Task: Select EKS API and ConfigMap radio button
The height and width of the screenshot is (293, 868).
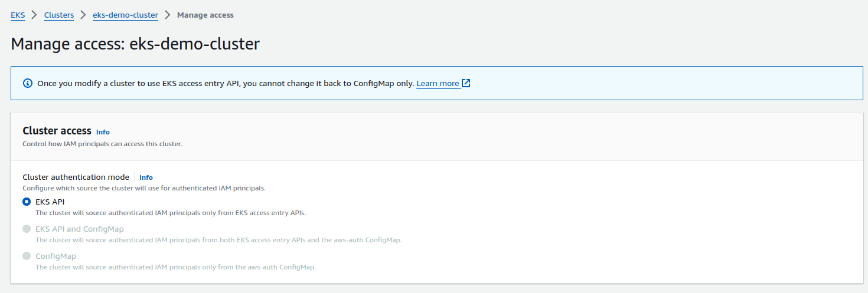Action: click(27, 229)
